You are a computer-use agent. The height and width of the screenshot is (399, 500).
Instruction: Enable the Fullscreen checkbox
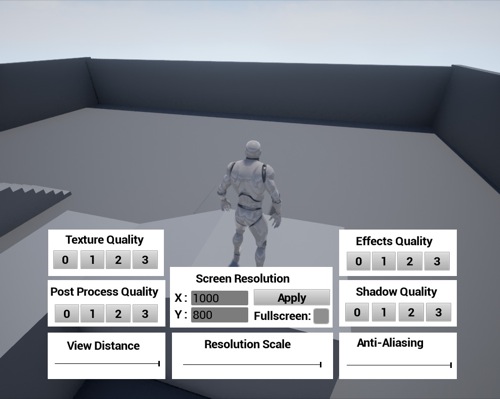tap(321, 316)
